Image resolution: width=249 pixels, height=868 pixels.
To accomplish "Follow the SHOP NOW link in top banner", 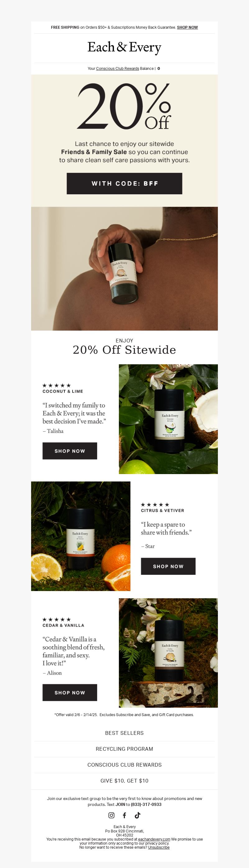I will [187, 27].
